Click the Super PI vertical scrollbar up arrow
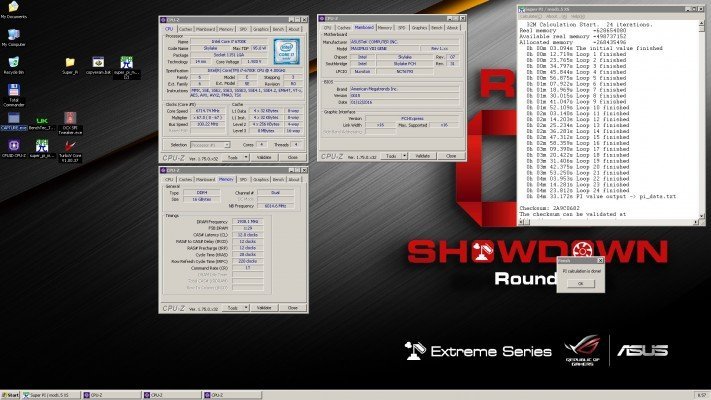The image size is (711, 400). coord(702,24)
